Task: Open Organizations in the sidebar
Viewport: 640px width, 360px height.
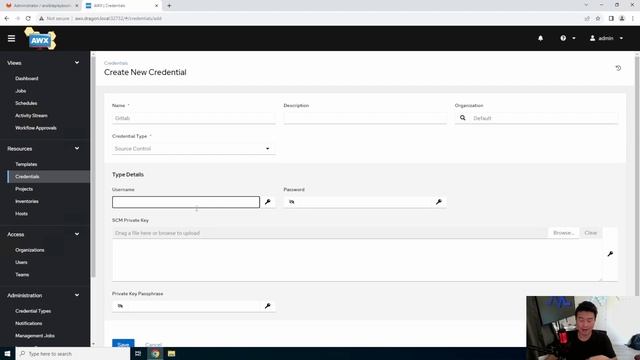Action: (x=29, y=250)
